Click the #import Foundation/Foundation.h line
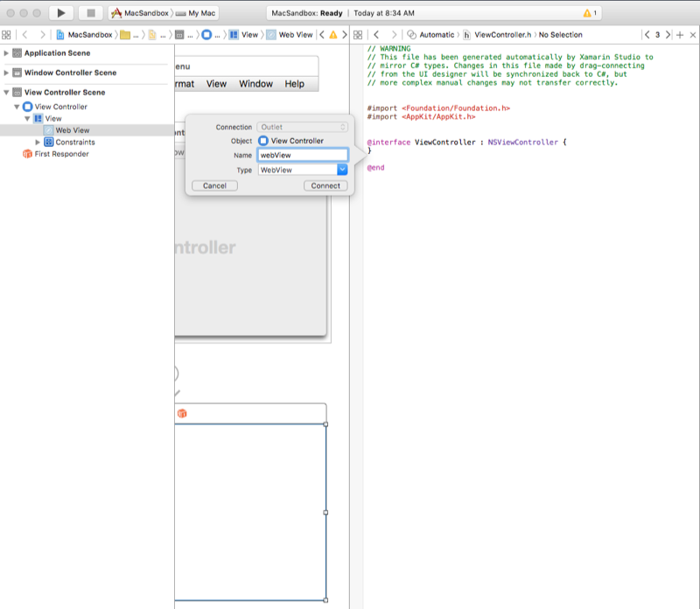The width and height of the screenshot is (700, 609). [438, 108]
